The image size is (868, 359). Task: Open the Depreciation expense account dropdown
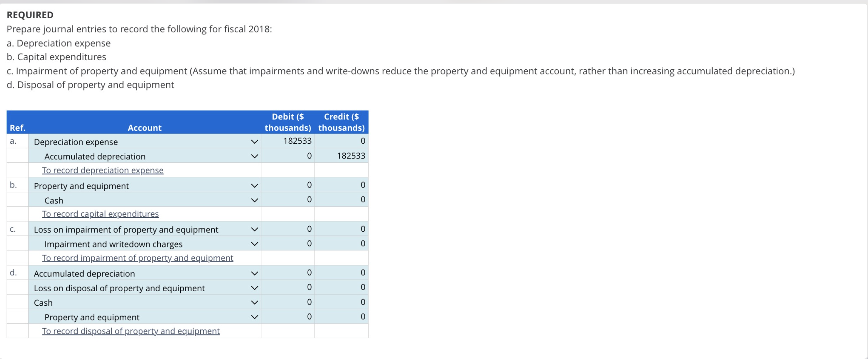[254, 141]
